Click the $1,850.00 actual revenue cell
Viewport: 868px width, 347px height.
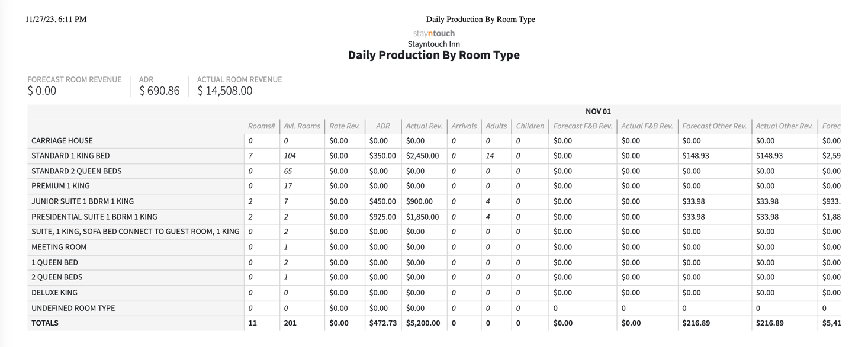423,217
